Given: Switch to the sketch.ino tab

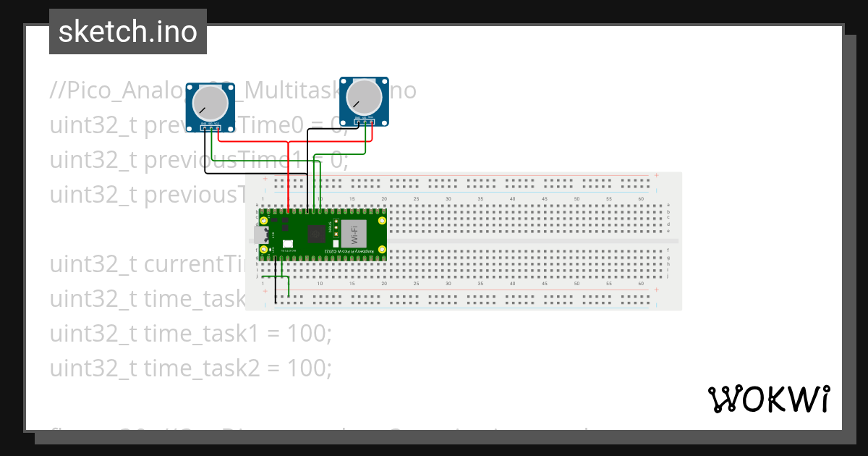Looking at the screenshot, I should 127,32.
